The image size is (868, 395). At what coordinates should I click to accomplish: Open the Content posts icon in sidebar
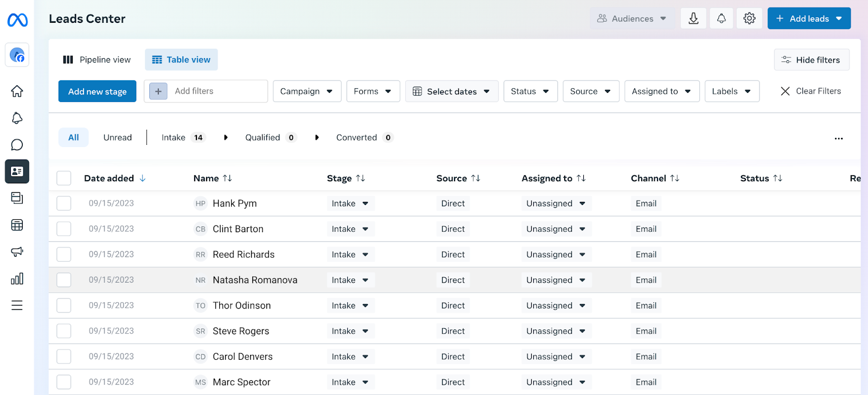point(17,198)
